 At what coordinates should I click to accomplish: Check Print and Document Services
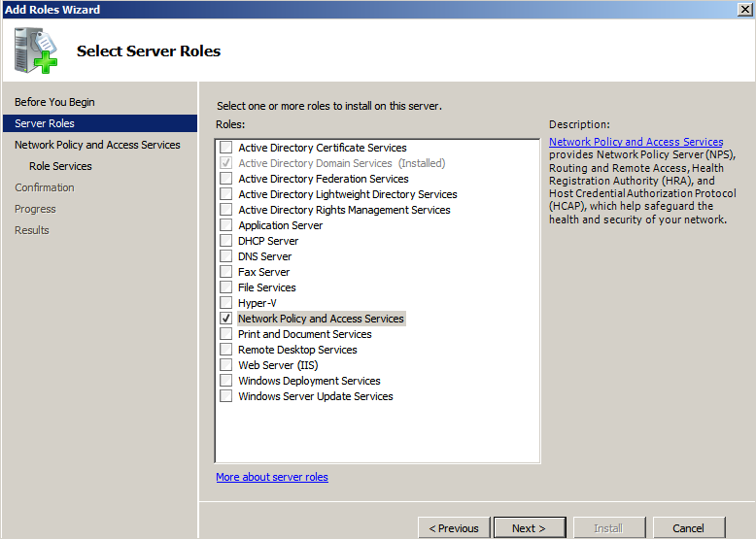click(x=225, y=334)
